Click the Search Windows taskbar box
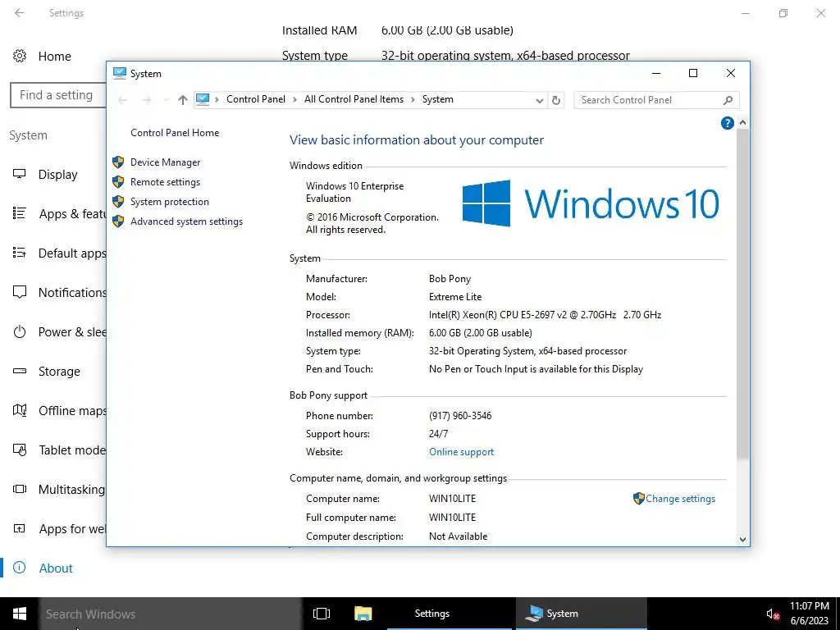This screenshot has height=630, width=840. [170, 614]
